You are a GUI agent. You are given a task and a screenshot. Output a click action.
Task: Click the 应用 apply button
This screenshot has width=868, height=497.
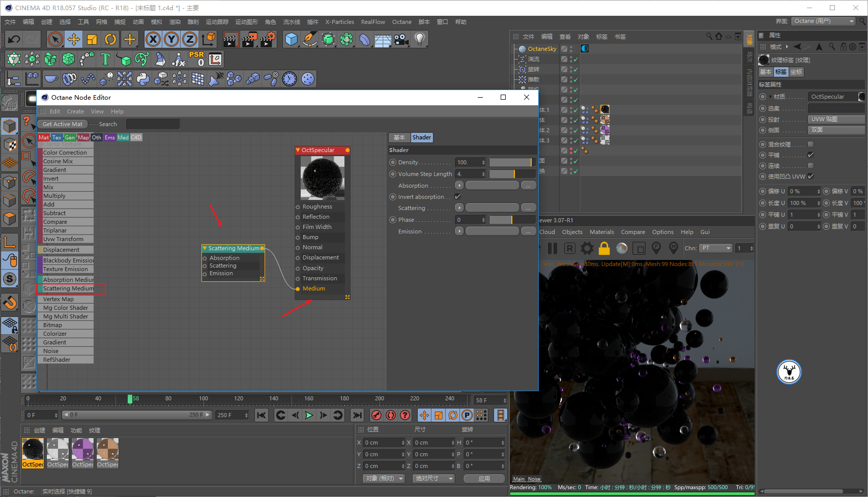coord(484,479)
